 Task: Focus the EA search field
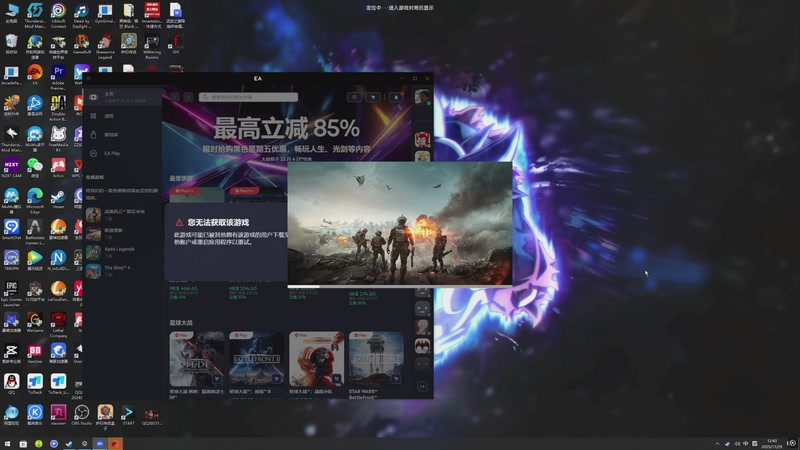[x=248, y=97]
